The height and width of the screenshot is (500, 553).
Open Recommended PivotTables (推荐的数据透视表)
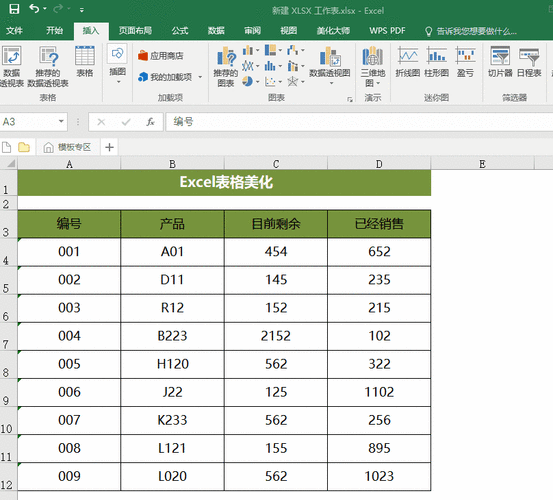click(x=48, y=66)
